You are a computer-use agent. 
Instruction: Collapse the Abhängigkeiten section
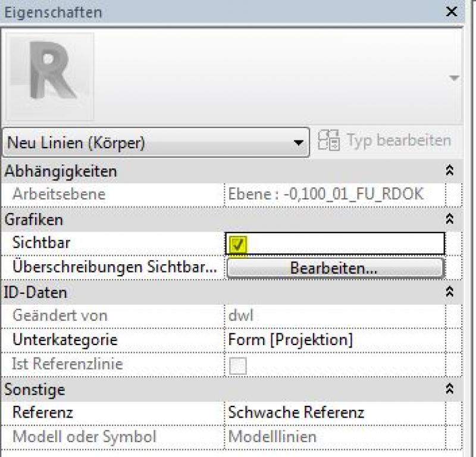pyautogui.click(x=450, y=171)
